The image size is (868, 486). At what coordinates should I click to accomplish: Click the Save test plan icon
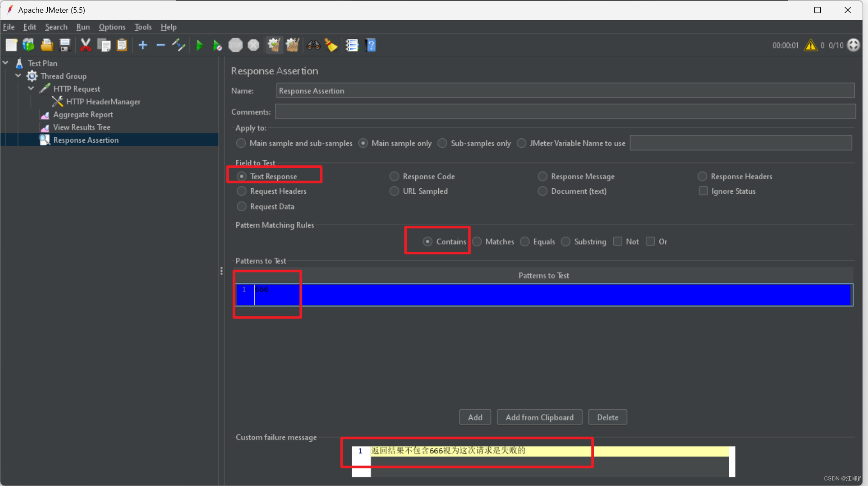click(x=65, y=45)
